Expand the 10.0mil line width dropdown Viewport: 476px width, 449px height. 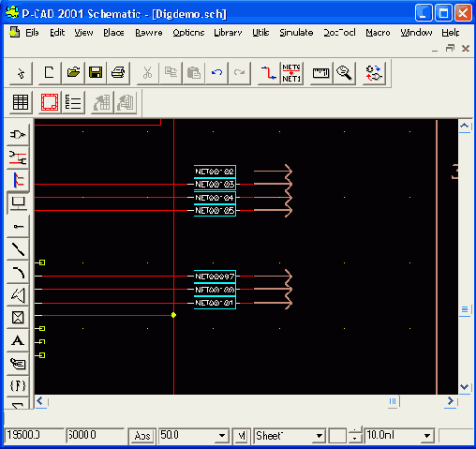(x=427, y=436)
